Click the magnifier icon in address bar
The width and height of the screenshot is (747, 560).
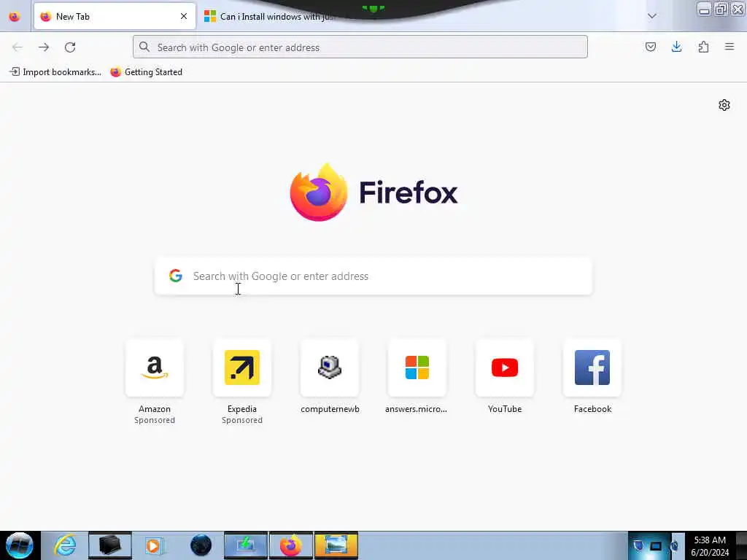tap(144, 47)
